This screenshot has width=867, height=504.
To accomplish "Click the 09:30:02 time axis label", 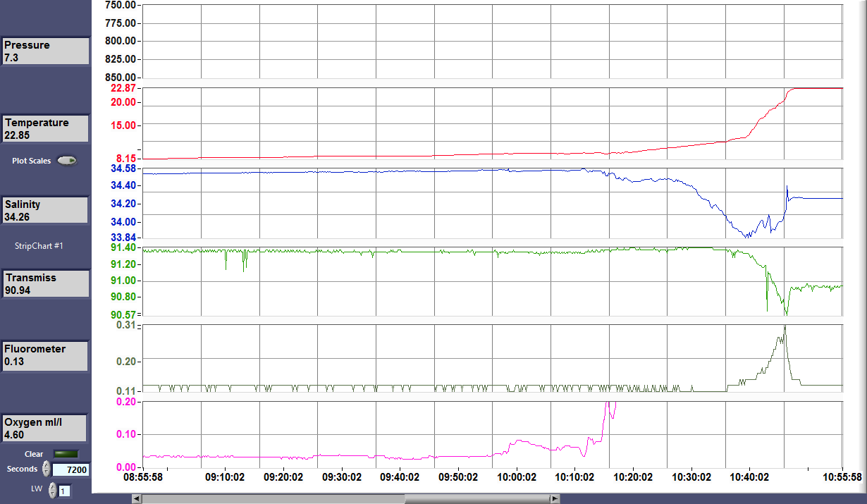I will 342,477.
